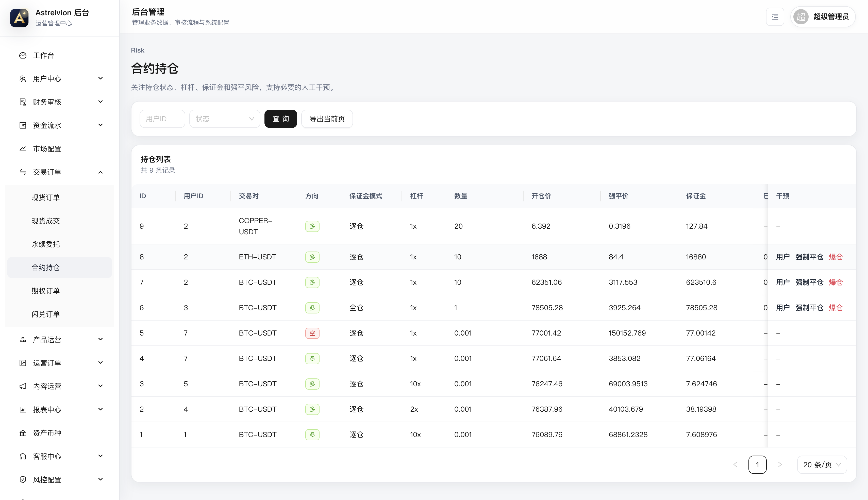Click the 风控配置 shield icon
Viewport: 868px width, 500px height.
click(x=23, y=480)
